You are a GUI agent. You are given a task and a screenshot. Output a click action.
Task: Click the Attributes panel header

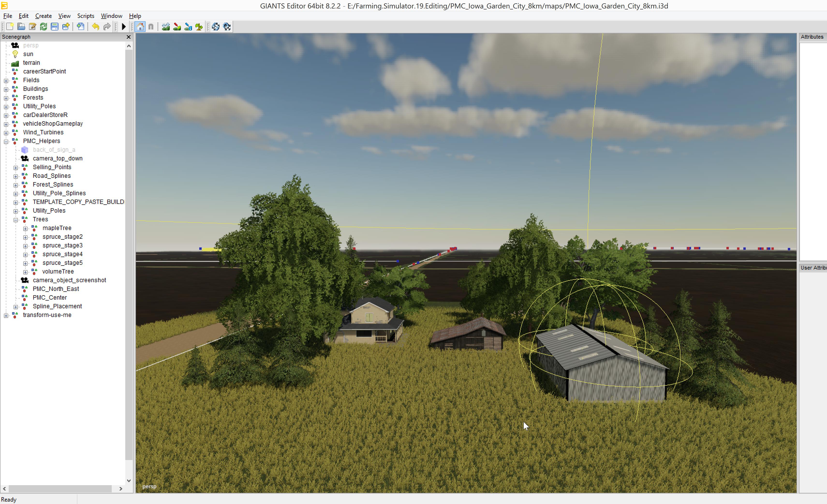coord(812,37)
